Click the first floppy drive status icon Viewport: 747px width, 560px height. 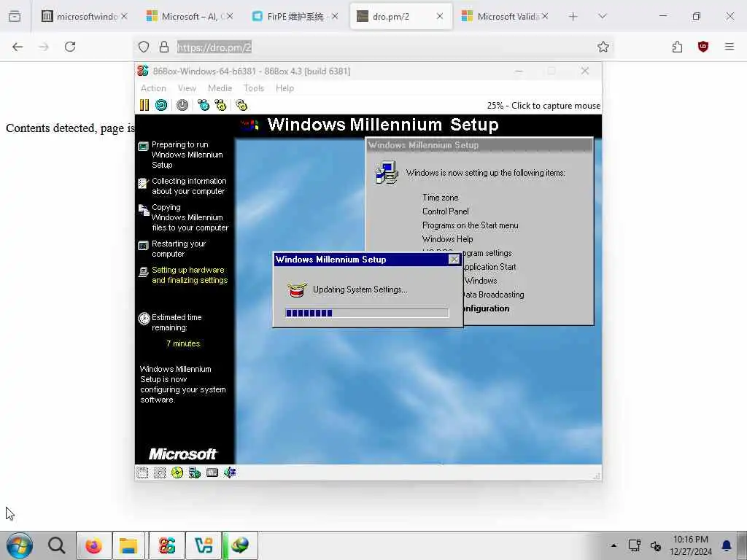click(x=142, y=472)
